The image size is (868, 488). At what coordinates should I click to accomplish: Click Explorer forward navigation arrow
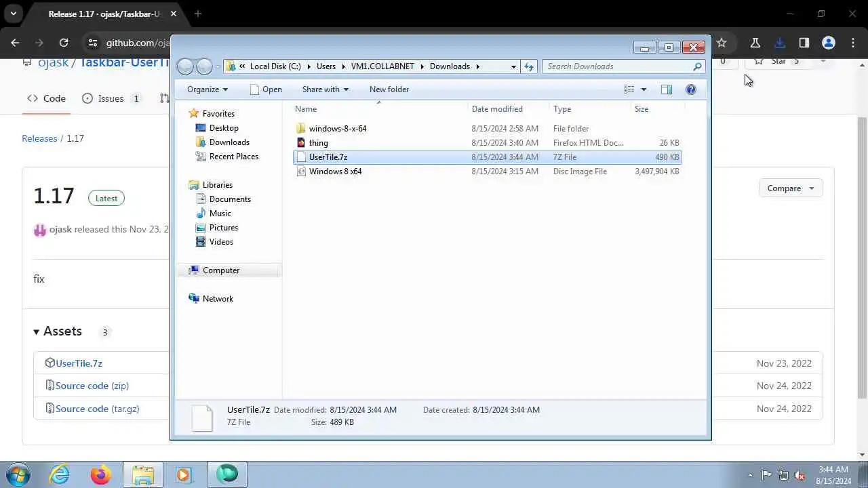point(204,66)
